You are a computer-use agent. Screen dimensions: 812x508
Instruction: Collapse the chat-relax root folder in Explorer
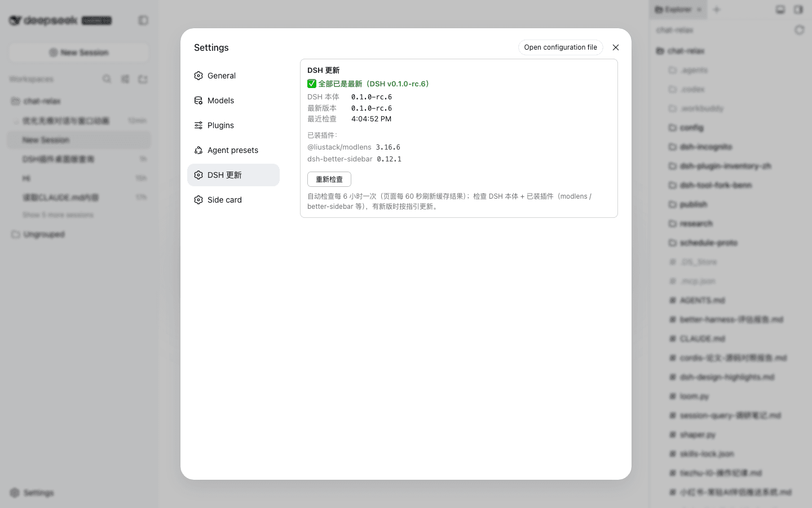(731, 51)
